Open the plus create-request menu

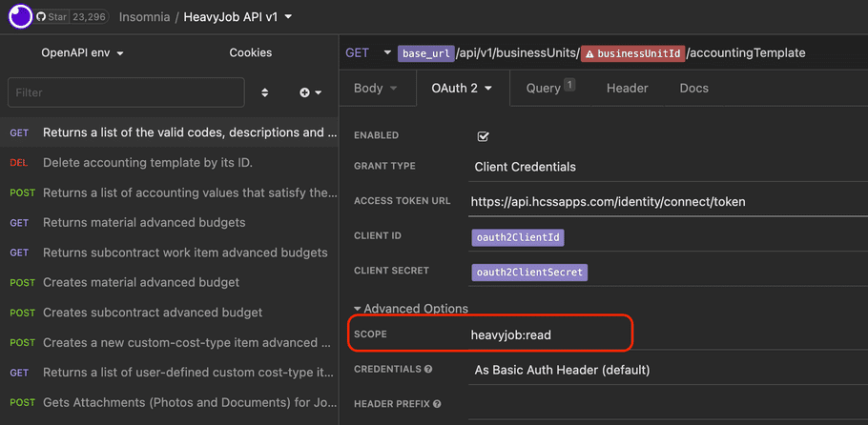click(x=311, y=93)
